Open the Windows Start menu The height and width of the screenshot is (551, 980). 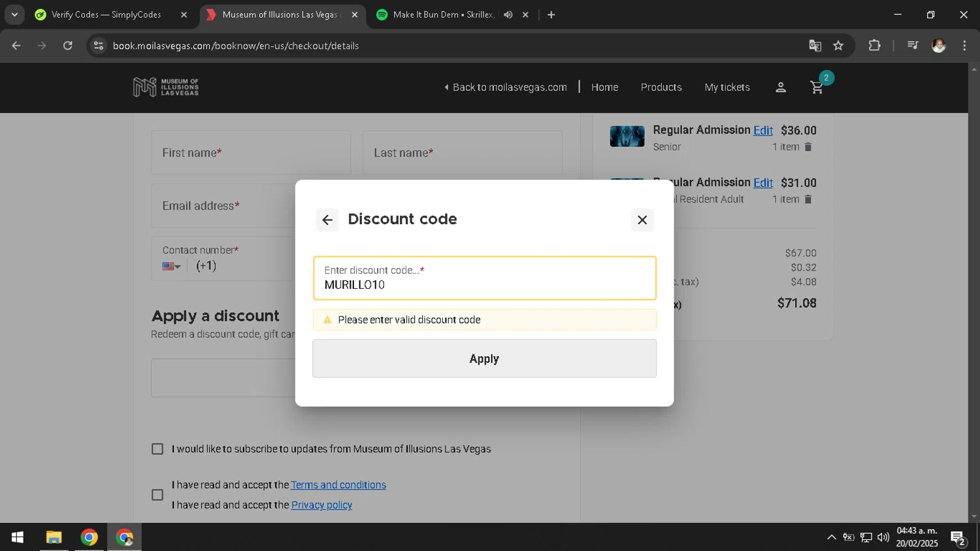(x=18, y=537)
